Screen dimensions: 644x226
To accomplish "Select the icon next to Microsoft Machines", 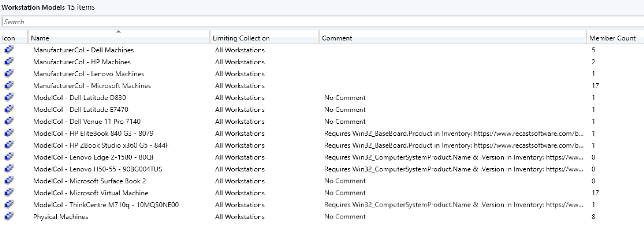I will click(x=9, y=86).
